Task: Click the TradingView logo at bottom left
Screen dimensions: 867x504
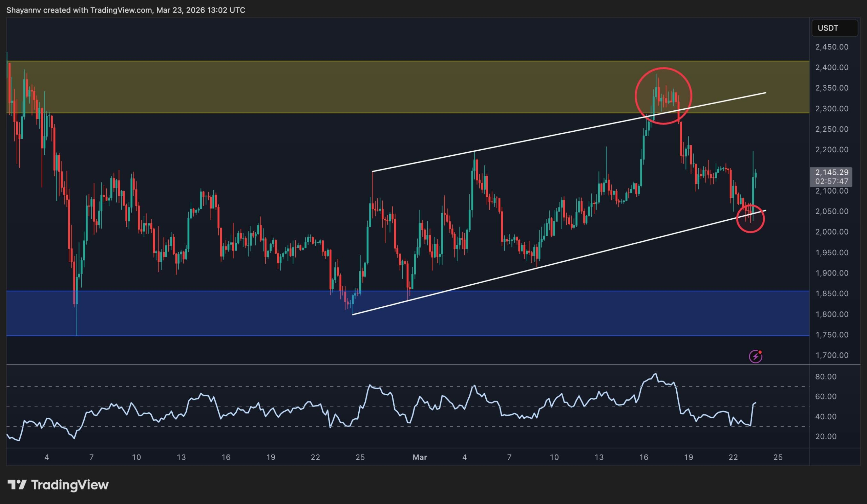Action: coord(58,485)
